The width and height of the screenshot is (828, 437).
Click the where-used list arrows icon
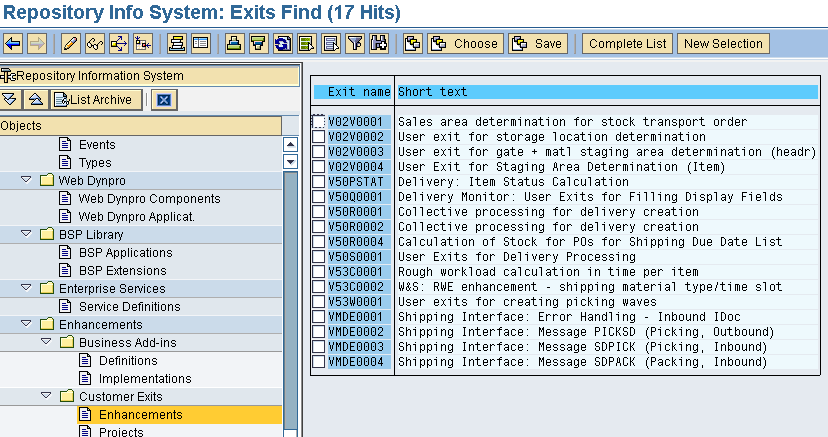pyautogui.click(x=119, y=44)
